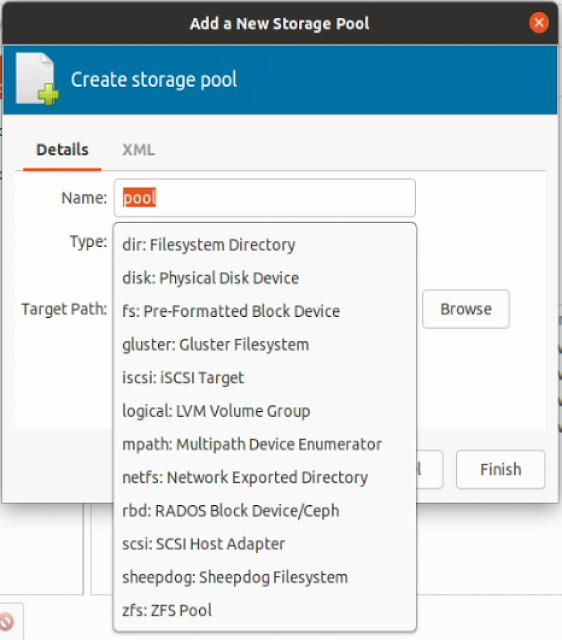562x640 pixels.
Task: Choose netfs: Network Exported Directory
Action: (264, 478)
